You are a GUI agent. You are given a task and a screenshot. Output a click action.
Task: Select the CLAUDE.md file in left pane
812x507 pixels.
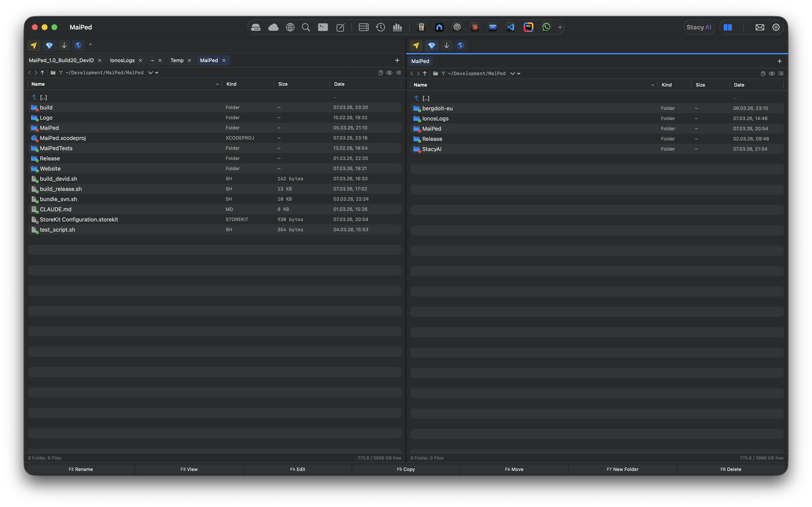55,209
